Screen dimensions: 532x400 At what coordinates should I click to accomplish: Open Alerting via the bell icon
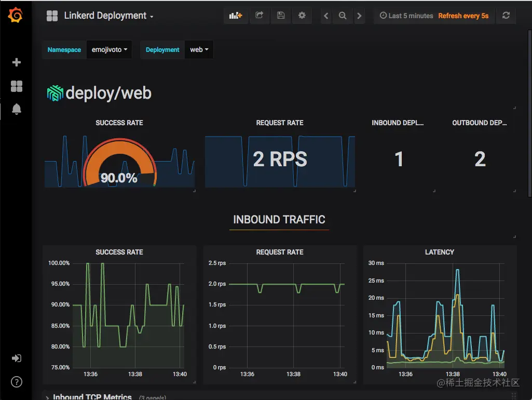tap(16, 109)
